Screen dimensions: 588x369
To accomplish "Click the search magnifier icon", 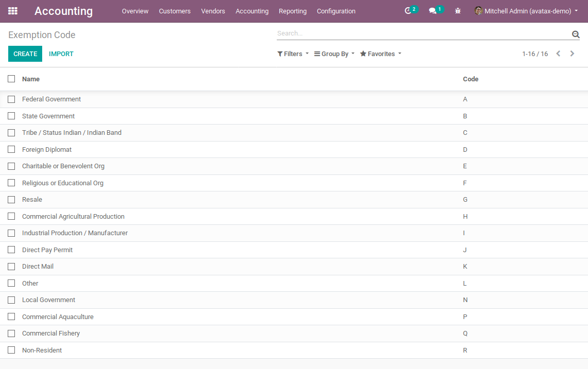I will coord(576,34).
